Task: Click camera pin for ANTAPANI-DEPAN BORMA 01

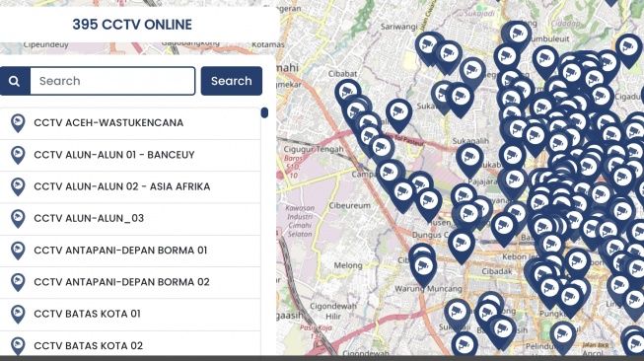Action: pos(18,251)
